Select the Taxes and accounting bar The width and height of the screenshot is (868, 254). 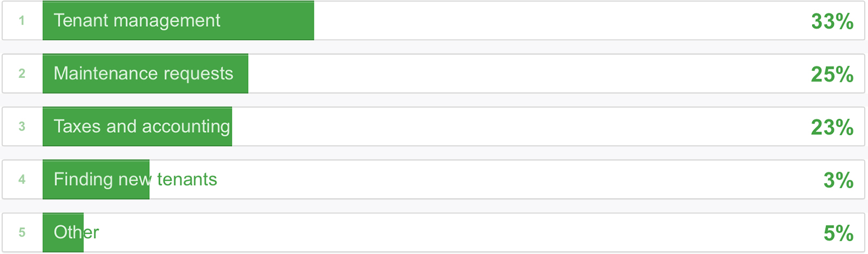137,126
